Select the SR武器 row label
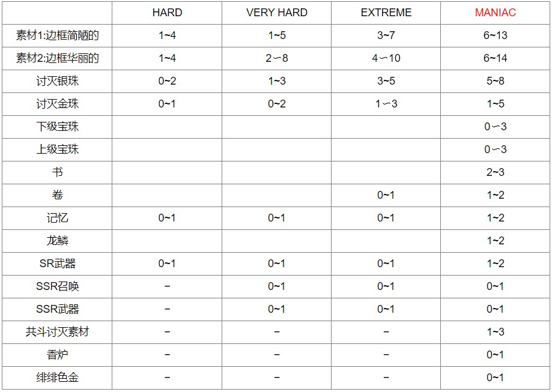Viewport: 552px width, 392px height. click(x=58, y=264)
